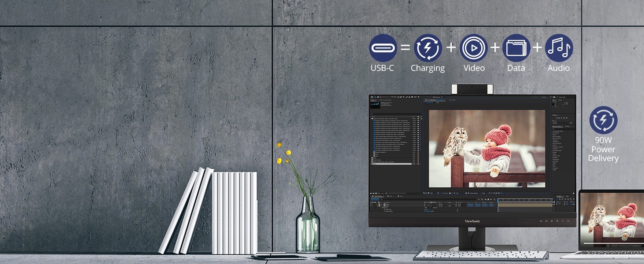Click the Home icon in After Effects toolbar
644x264 pixels.
click(372, 97)
